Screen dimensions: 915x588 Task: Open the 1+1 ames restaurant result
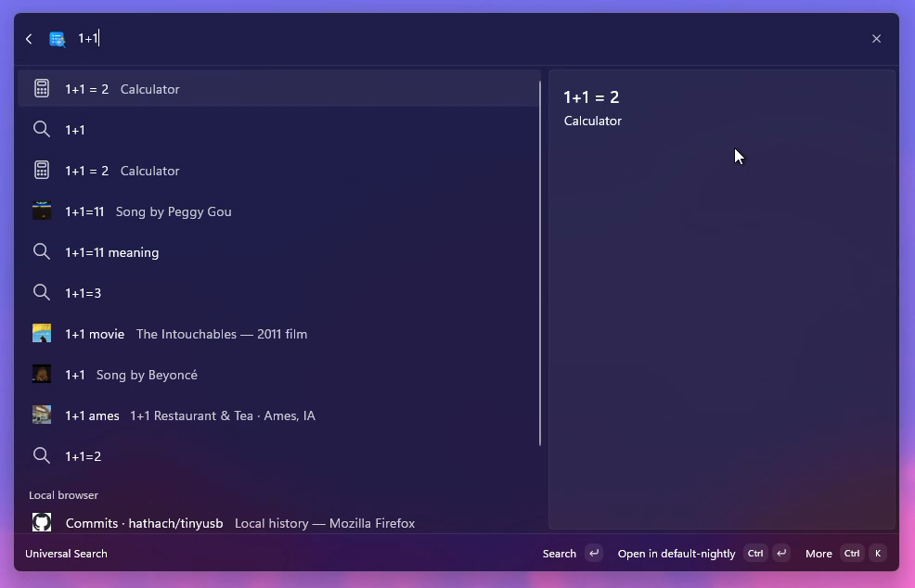pyautogui.click(x=279, y=415)
